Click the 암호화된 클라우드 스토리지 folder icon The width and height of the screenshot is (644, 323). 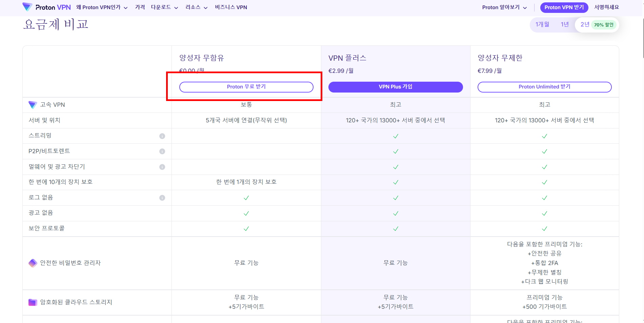[33, 302]
